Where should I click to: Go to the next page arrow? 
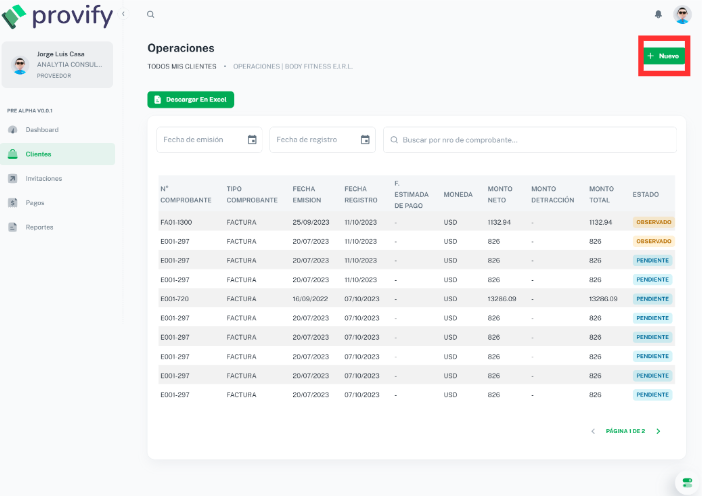pyautogui.click(x=658, y=431)
